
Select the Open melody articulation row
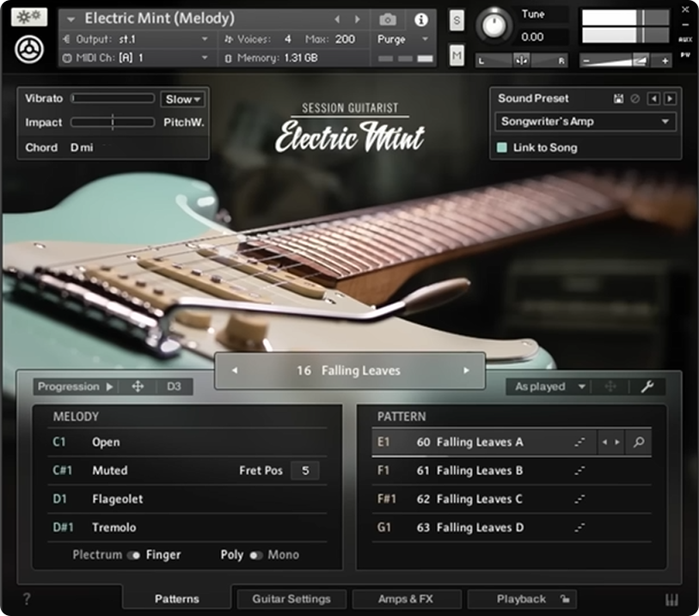click(187, 442)
